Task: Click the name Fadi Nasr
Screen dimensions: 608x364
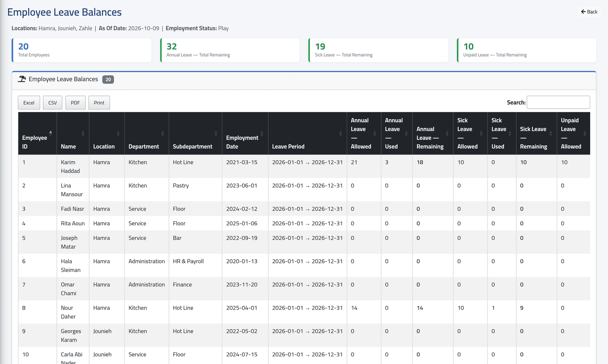Action: coord(73,209)
